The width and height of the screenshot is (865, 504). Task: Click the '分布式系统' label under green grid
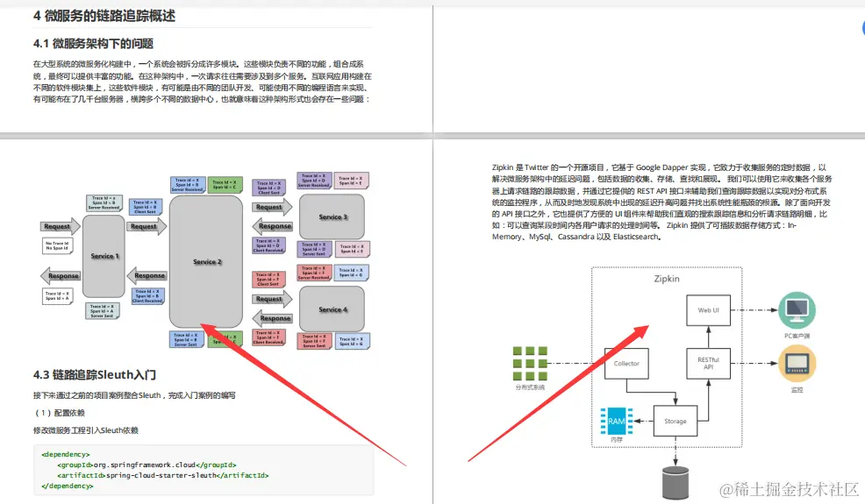[x=530, y=387]
